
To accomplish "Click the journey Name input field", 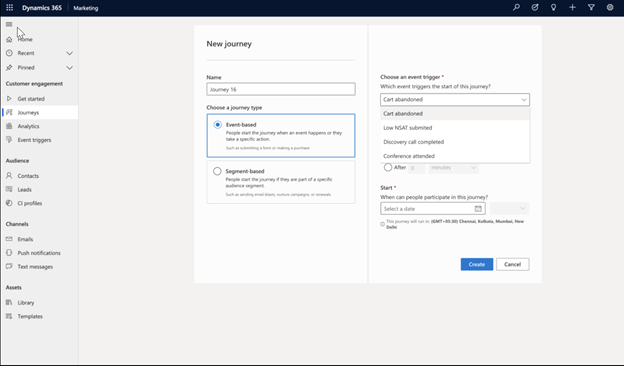I will (x=281, y=89).
